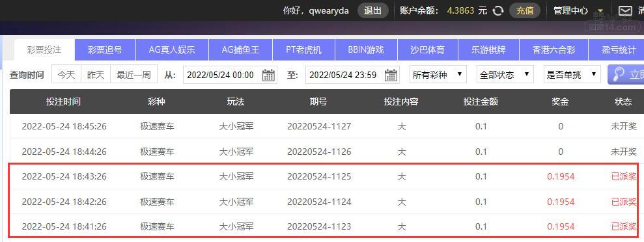Image resolution: width=644 pixels, height=242 pixels.
Task: Select bet time 2022-05-24 18:45:26
Action: (64, 126)
